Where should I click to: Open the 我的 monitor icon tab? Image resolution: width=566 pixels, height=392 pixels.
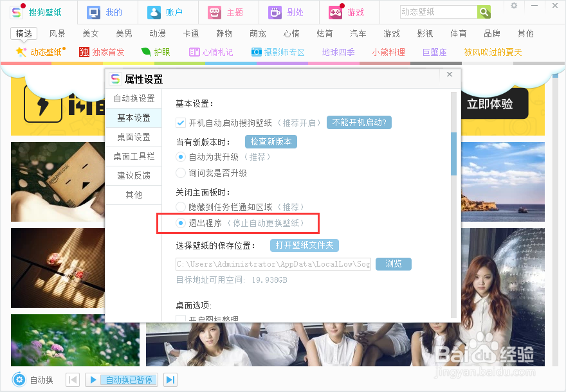click(93, 13)
